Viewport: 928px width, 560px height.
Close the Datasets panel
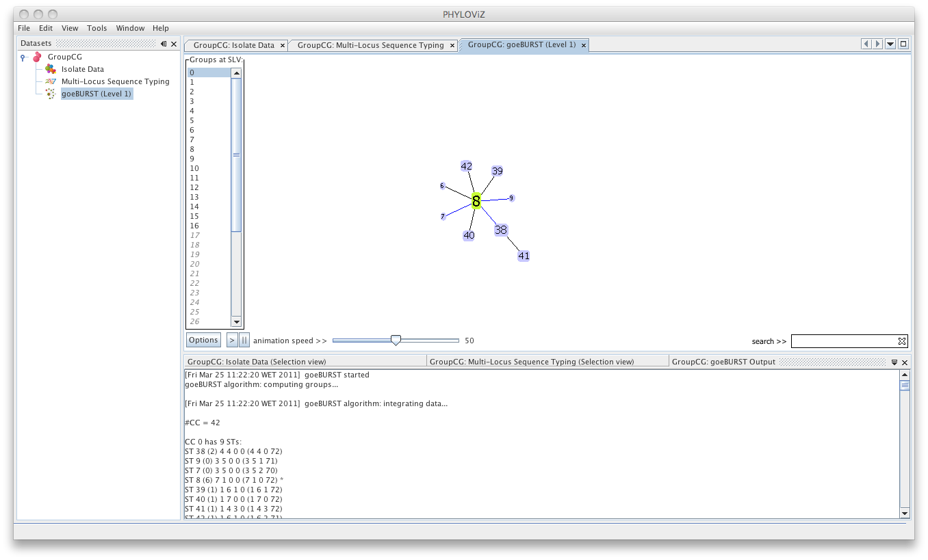[x=174, y=44]
